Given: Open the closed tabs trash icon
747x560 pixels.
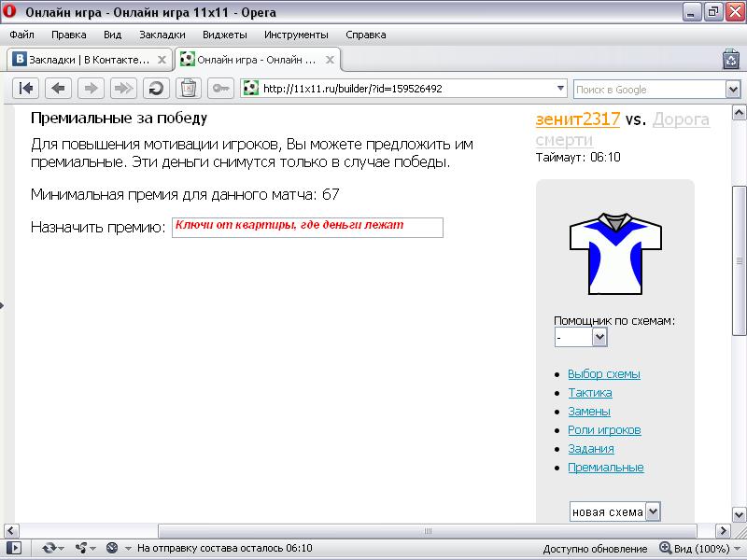Looking at the screenshot, I should pos(730,60).
